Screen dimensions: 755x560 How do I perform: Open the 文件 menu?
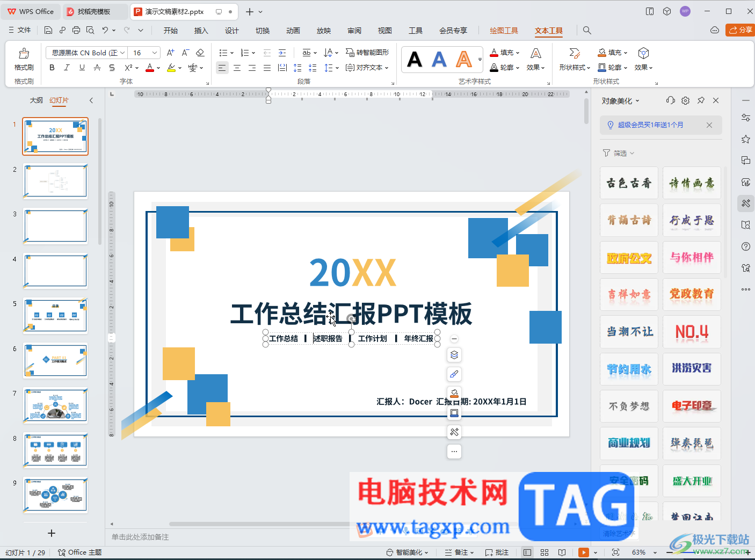(20, 30)
